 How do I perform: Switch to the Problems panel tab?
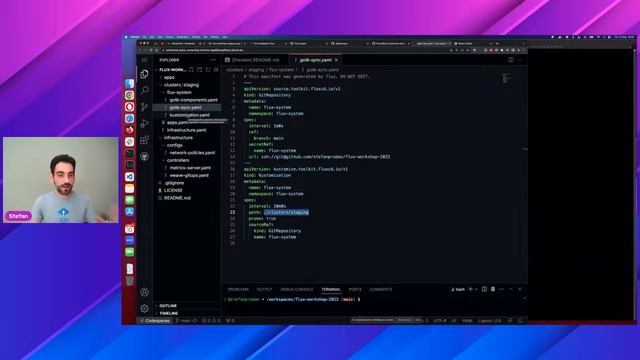click(238, 289)
